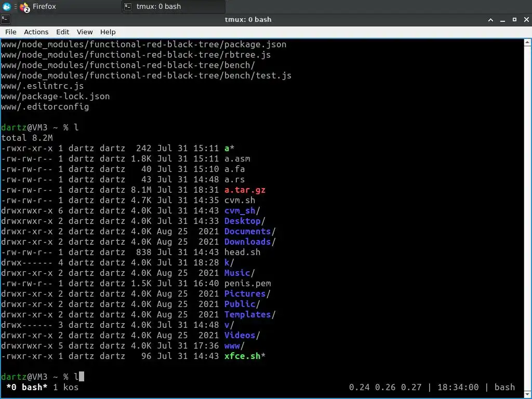The image size is (532, 399).
Task: Open the Edit menu
Action: [x=62, y=32]
